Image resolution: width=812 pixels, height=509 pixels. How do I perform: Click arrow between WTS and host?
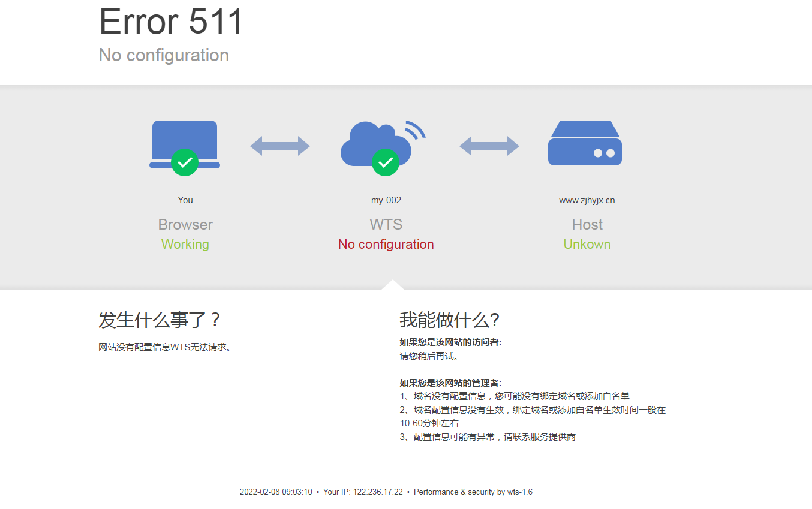489,146
